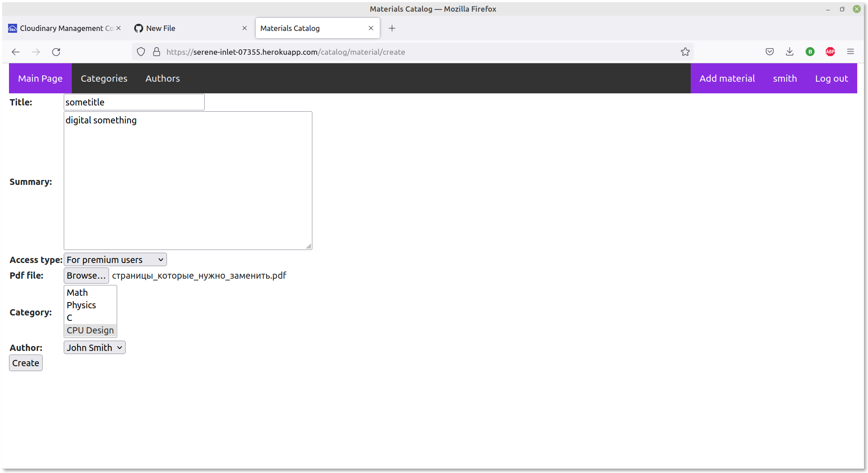Open the green B extension icon

[x=810, y=52]
